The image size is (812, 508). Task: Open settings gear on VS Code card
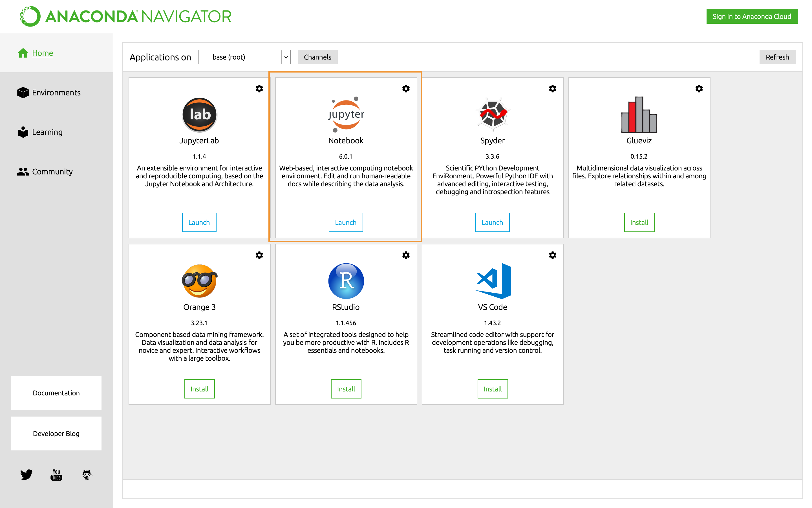(553, 255)
